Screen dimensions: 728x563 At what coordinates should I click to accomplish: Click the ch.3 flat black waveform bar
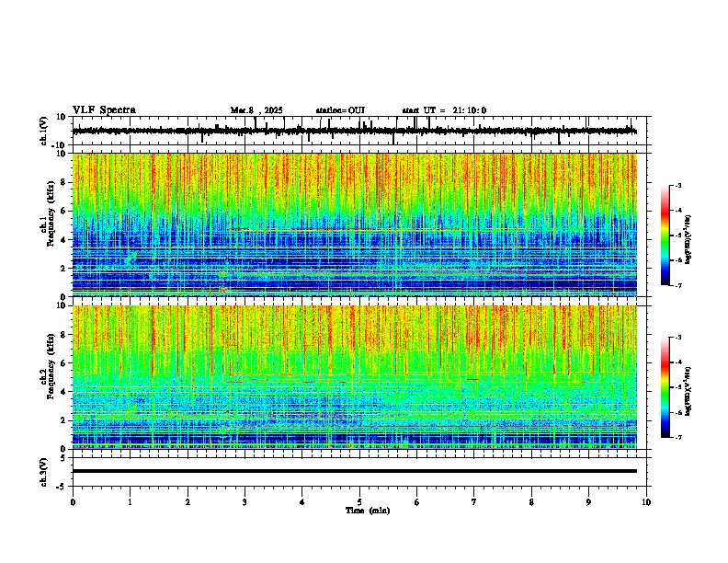tap(354, 471)
